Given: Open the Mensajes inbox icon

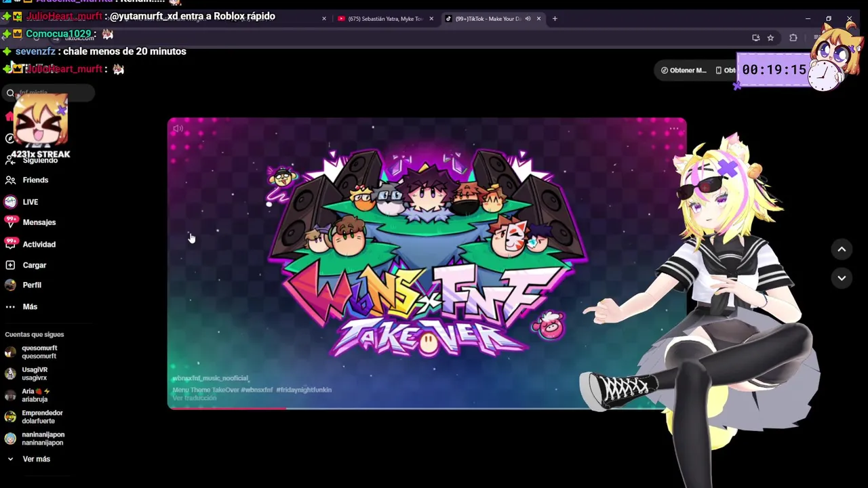Looking at the screenshot, I should coord(10,222).
